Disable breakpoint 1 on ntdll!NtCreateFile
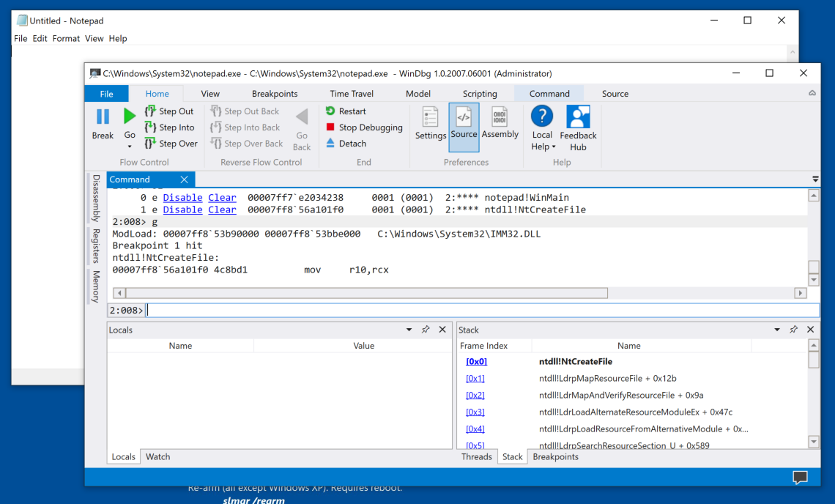The height and width of the screenshot is (504, 835). pyautogui.click(x=182, y=210)
